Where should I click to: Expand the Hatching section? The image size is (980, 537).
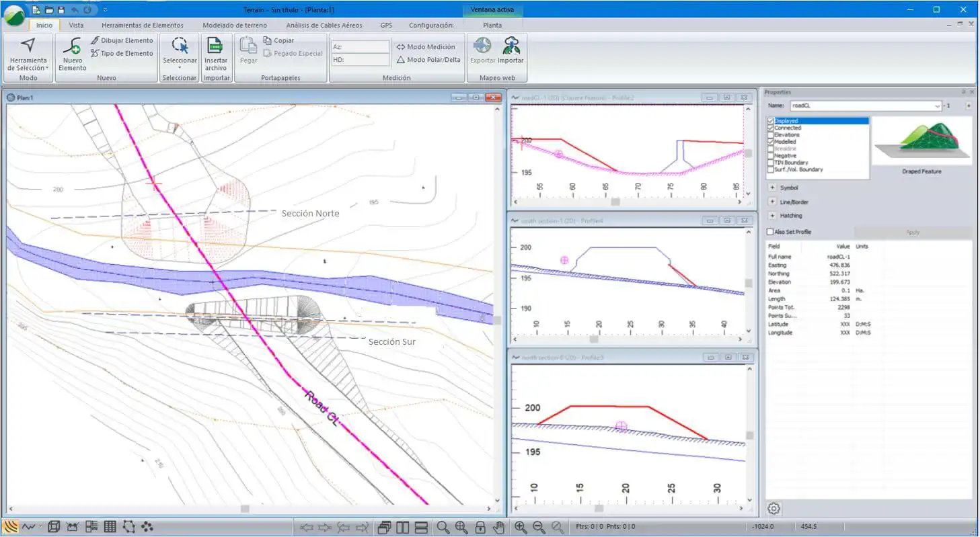click(773, 216)
